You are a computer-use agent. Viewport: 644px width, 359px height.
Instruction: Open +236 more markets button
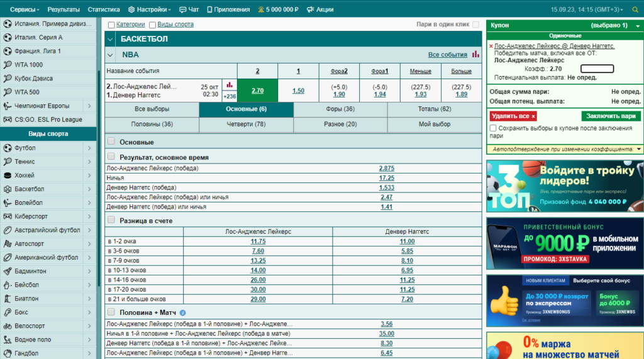pyautogui.click(x=230, y=97)
